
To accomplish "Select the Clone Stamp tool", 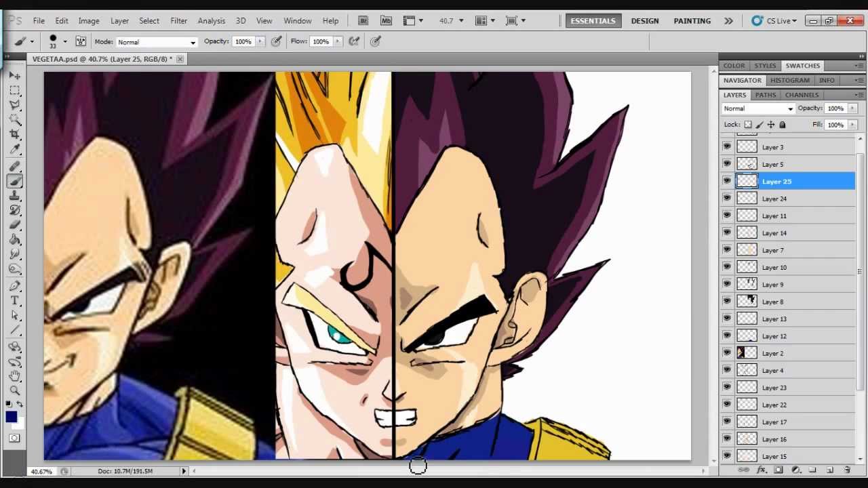I will coord(14,197).
